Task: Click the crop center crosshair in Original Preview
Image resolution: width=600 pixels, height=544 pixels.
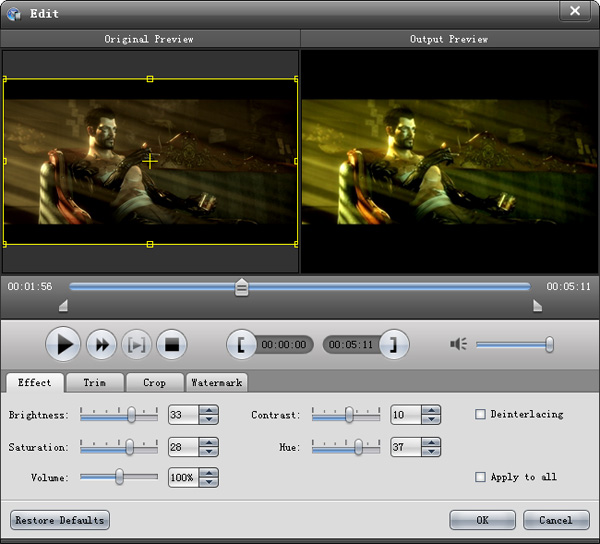Action: (x=150, y=161)
